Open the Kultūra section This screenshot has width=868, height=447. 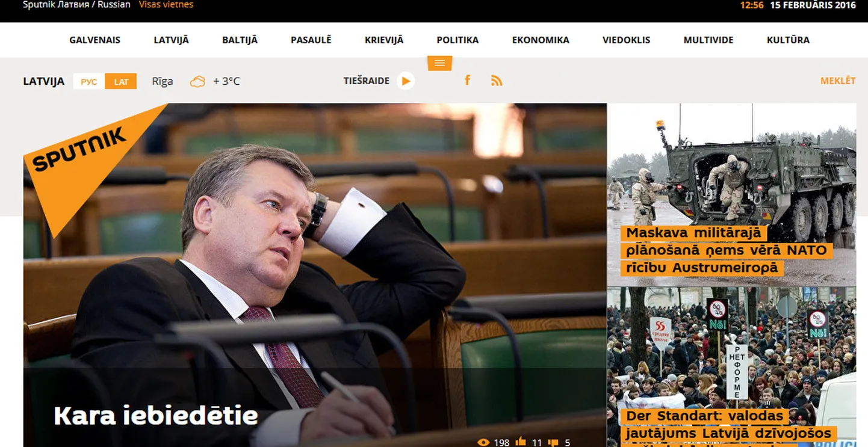[788, 40]
